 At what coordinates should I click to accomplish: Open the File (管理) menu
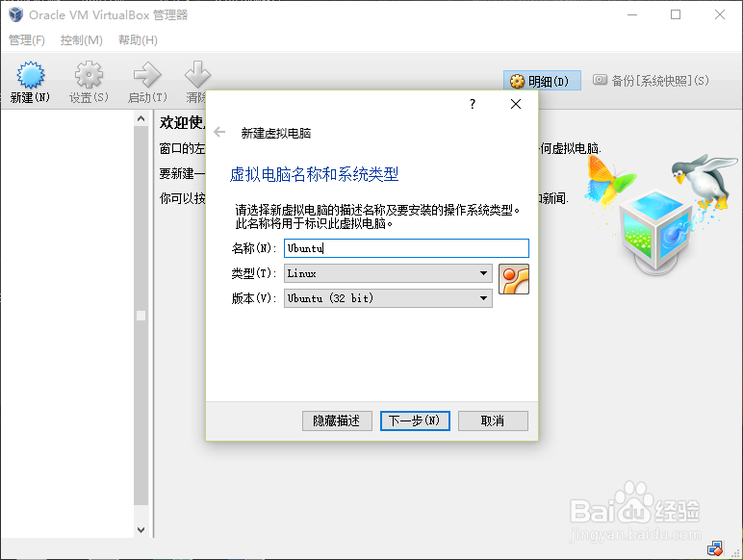tap(27, 40)
